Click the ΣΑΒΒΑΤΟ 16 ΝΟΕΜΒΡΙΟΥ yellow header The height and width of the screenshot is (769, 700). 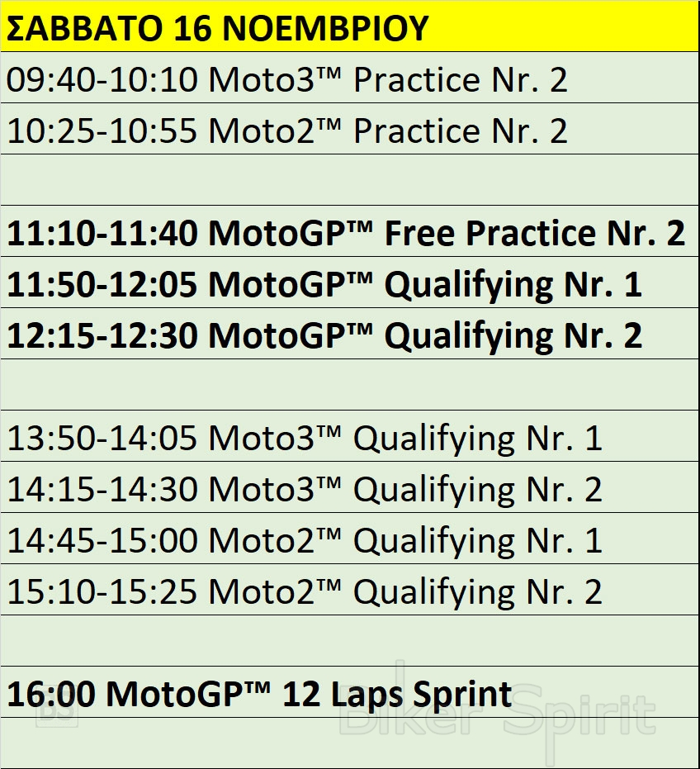tap(216, 29)
